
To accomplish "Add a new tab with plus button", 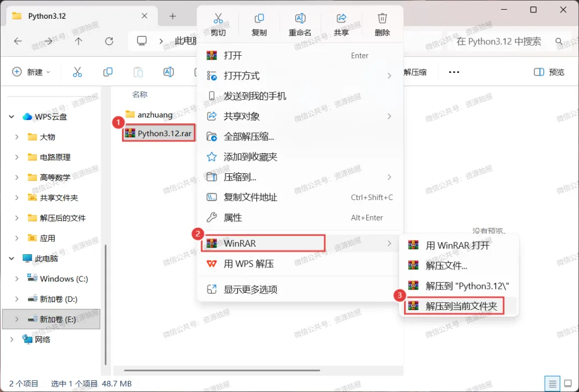I will 173,16.
